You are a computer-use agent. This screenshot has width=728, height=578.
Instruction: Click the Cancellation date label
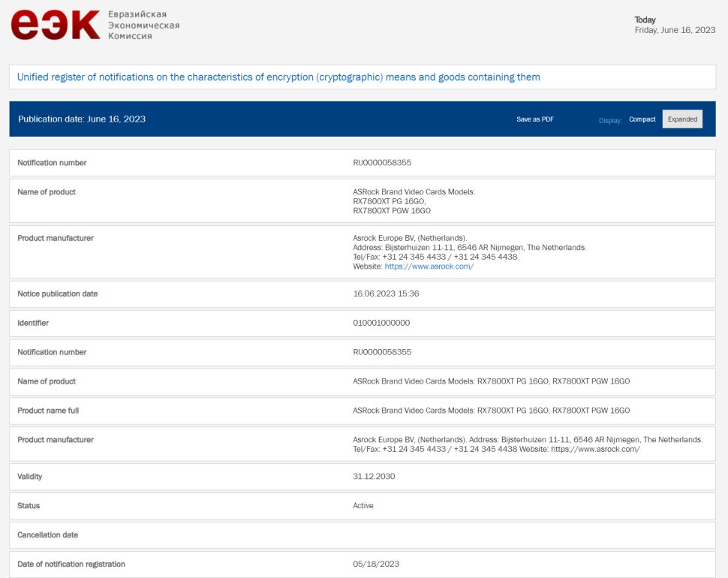[47, 534]
